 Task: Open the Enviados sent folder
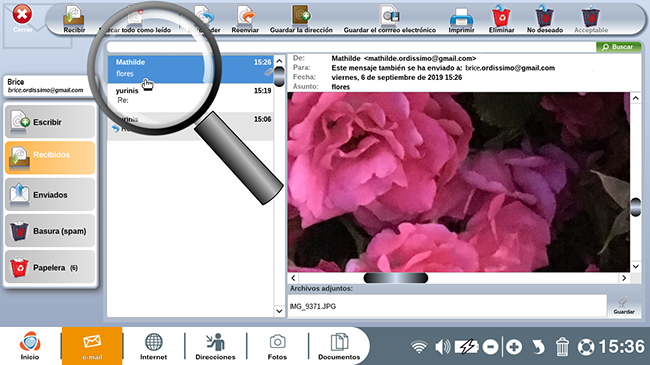point(50,194)
